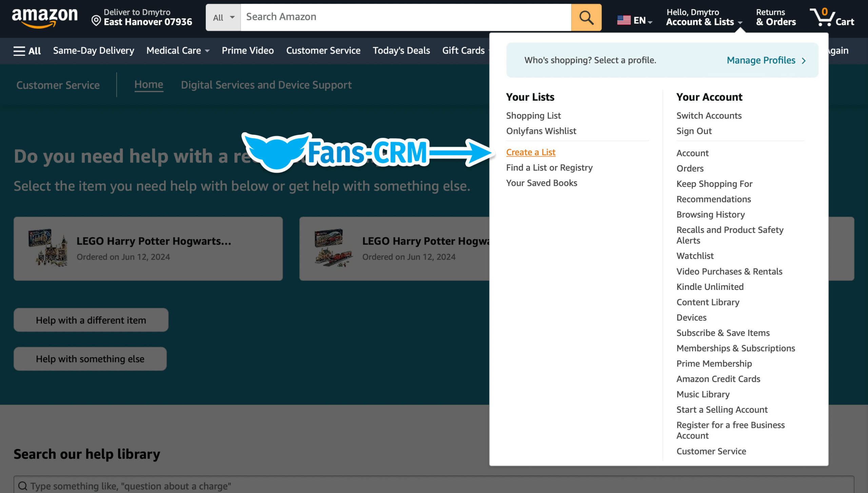This screenshot has height=493, width=868.
Task: Select Digital Services and Device Support tab
Action: (x=266, y=85)
